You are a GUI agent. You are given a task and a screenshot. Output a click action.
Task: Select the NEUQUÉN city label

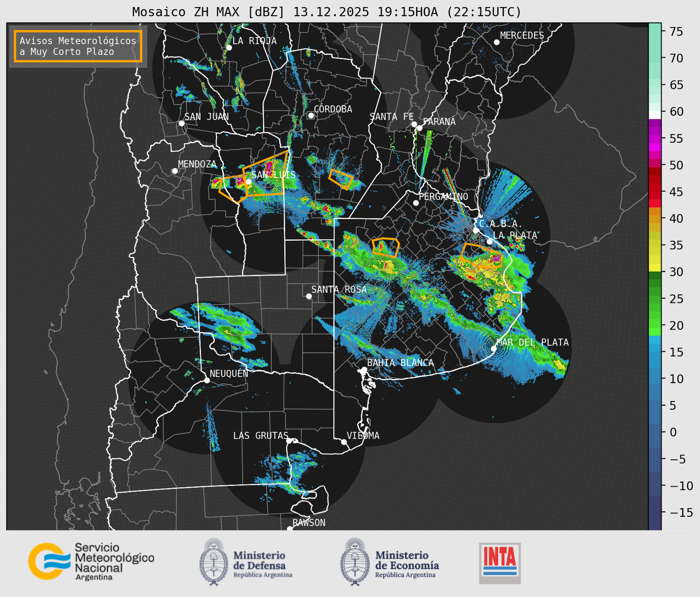[229, 373]
